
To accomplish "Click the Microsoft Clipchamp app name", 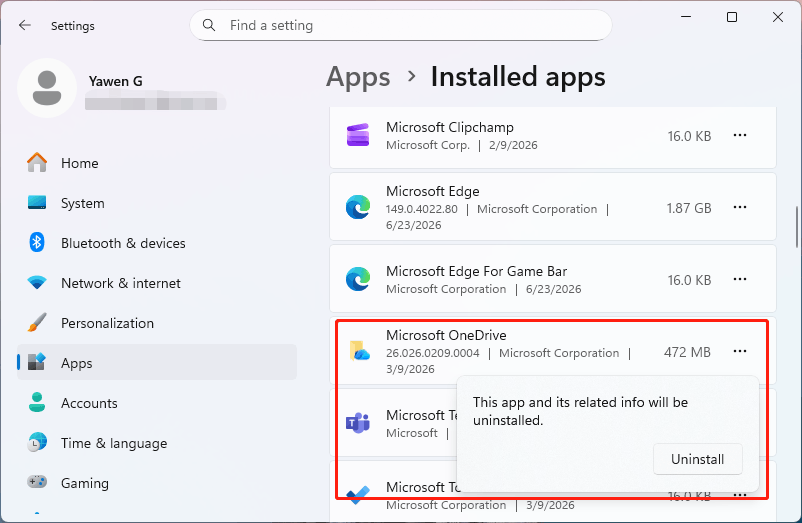I will [x=450, y=127].
